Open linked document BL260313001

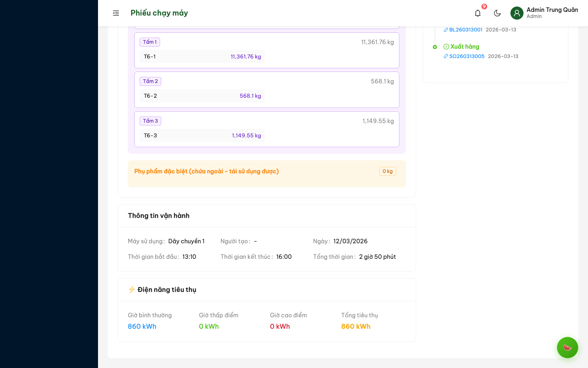[x=465, y=30]
